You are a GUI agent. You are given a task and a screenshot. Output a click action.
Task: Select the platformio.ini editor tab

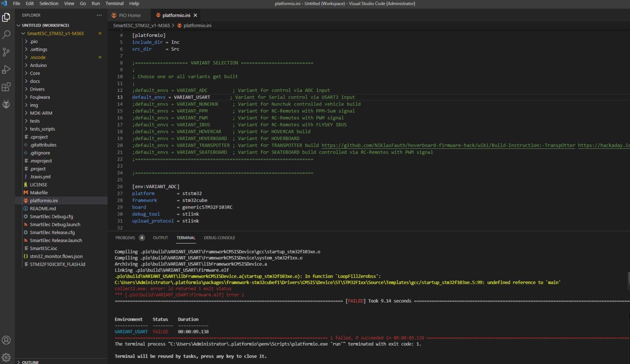click(176, 15)
